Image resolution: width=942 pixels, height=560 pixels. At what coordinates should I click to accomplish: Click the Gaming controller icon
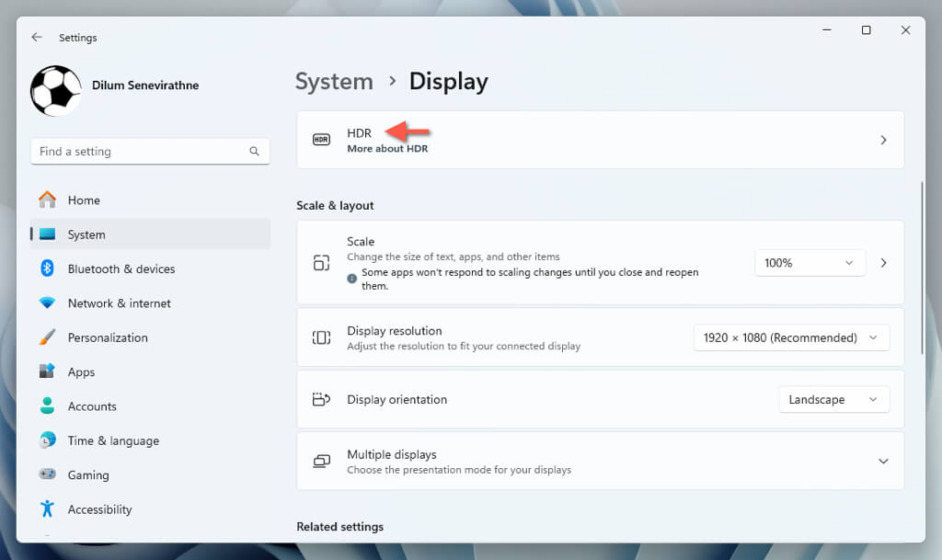48,474
